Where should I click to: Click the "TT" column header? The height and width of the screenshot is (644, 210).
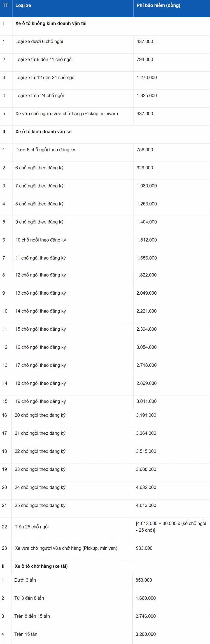pos(5,6)
